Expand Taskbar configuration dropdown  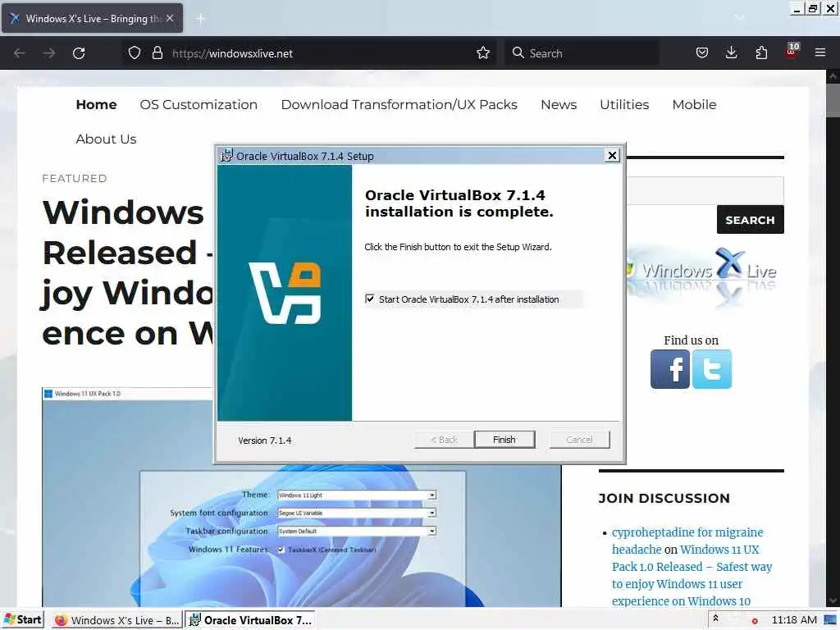tap(431, 531)
